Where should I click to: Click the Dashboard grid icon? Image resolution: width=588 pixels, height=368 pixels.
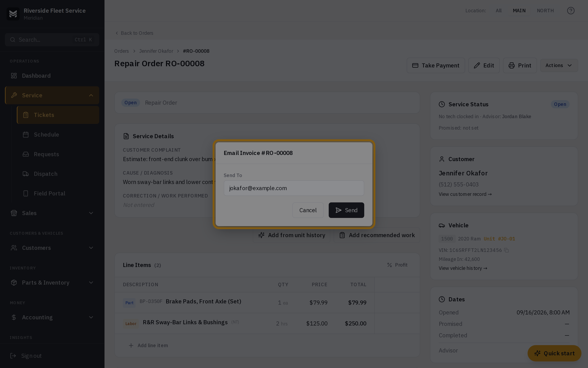14,76
